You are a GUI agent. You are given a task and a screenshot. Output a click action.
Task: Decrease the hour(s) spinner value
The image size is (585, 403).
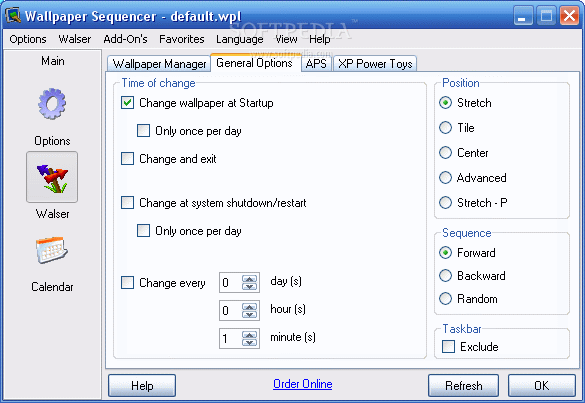point(249,314)
